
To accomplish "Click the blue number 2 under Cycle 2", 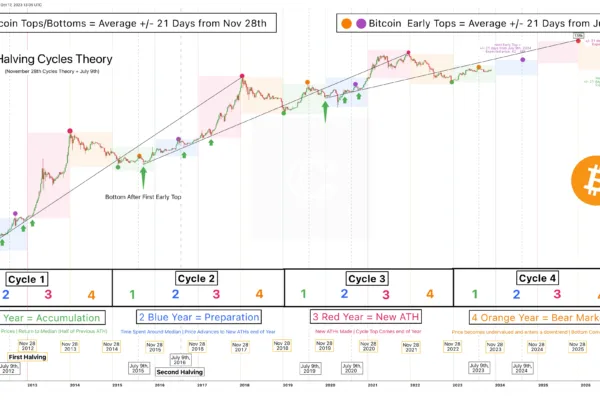I will [175, 294].
